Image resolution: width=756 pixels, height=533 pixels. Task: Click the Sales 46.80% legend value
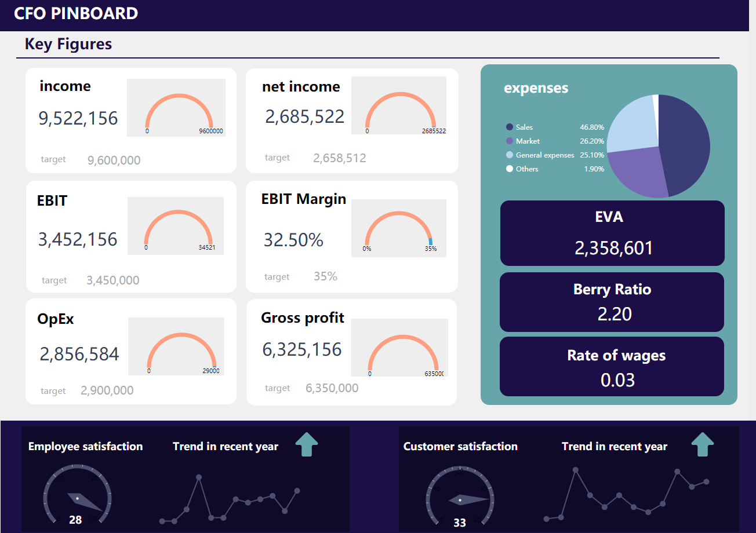point(592,127)
